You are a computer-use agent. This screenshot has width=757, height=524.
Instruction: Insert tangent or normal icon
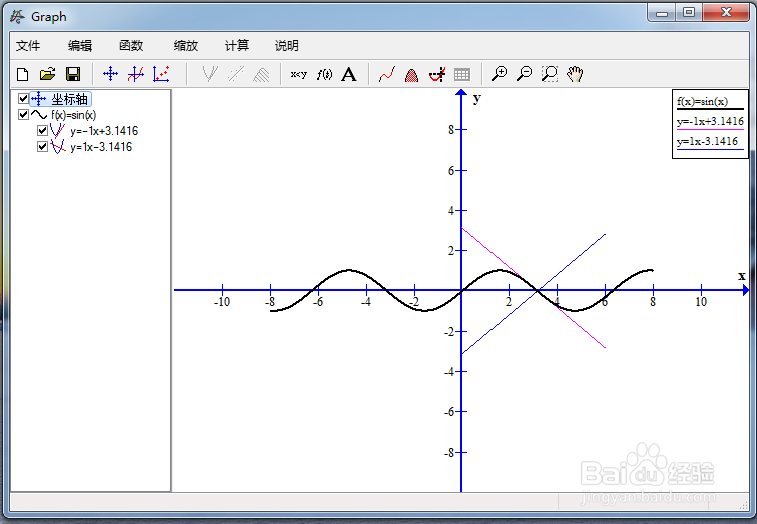click(x=210, y=74)
